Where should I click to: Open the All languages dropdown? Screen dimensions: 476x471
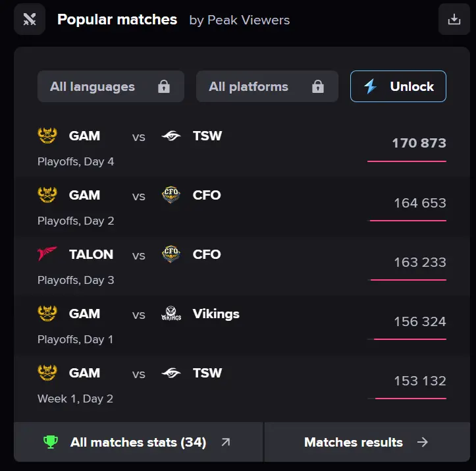[x=111, y=86]
